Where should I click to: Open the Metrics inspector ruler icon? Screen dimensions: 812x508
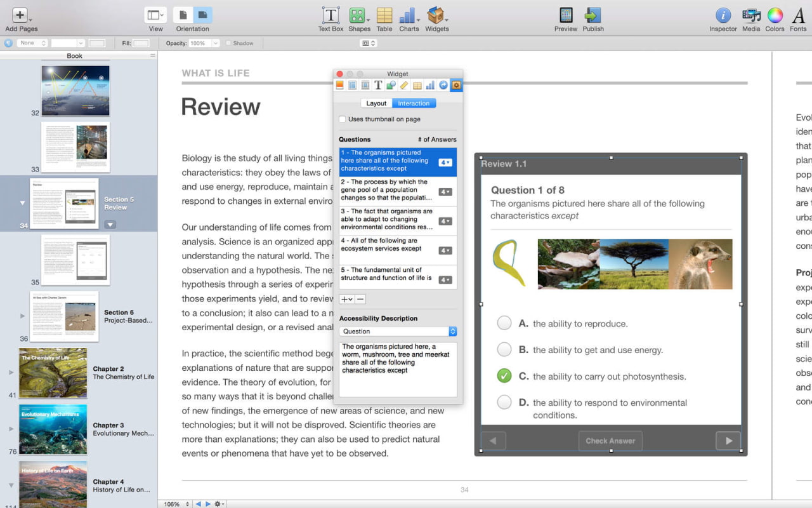[404, 84]
